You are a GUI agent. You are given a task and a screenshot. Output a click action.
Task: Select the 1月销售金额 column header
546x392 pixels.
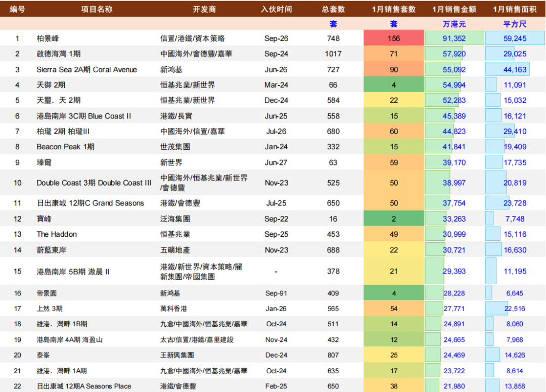pyautogui.click(x=454, y=9)
